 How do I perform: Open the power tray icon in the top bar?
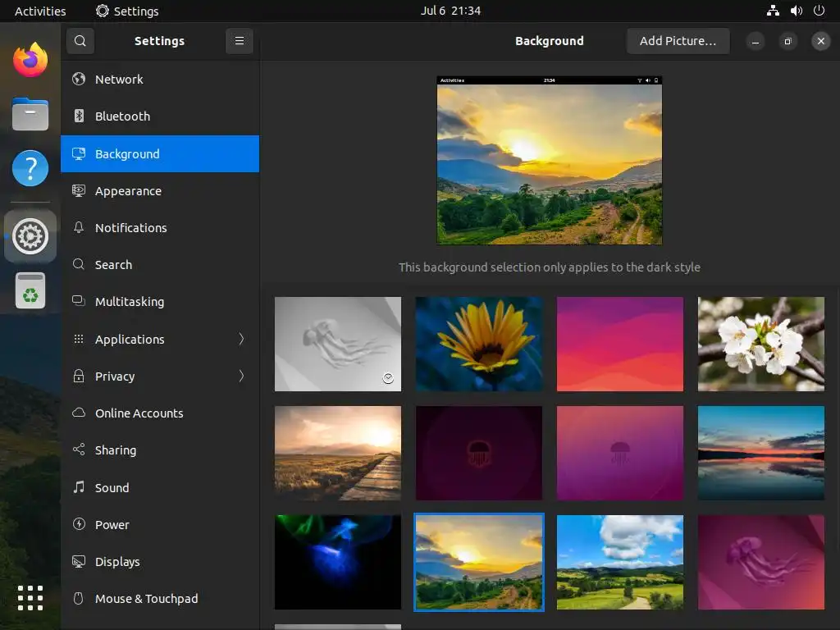point(819,11)
